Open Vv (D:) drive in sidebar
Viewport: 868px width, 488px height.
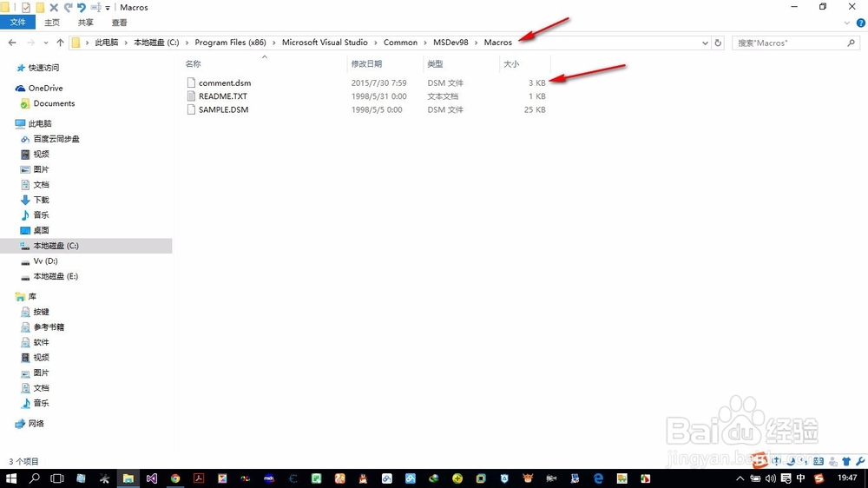[45, 260]
